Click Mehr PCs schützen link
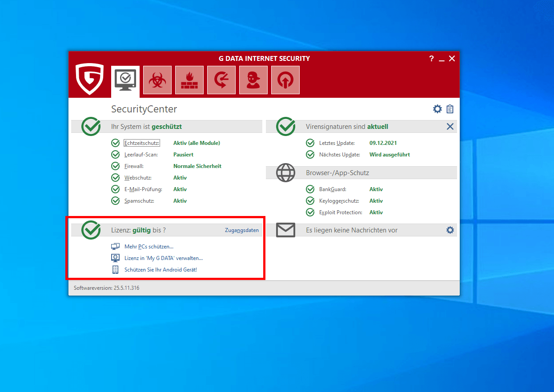 click(149, 247)
